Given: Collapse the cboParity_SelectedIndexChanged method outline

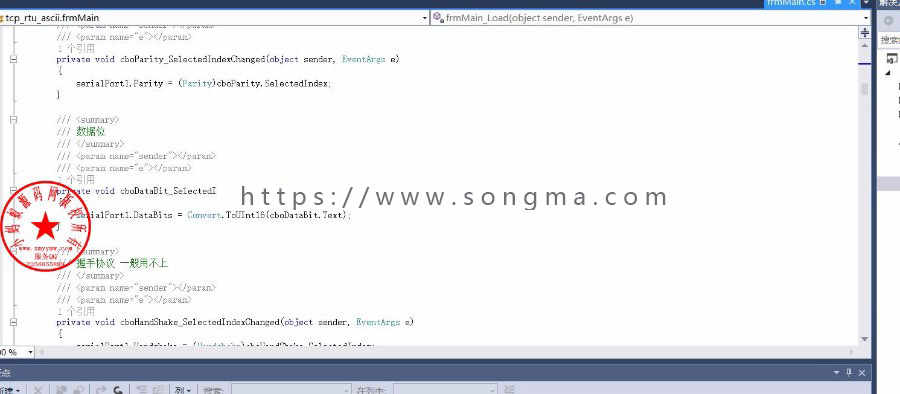Looking at the screenshot, I should tap(13, 59).
